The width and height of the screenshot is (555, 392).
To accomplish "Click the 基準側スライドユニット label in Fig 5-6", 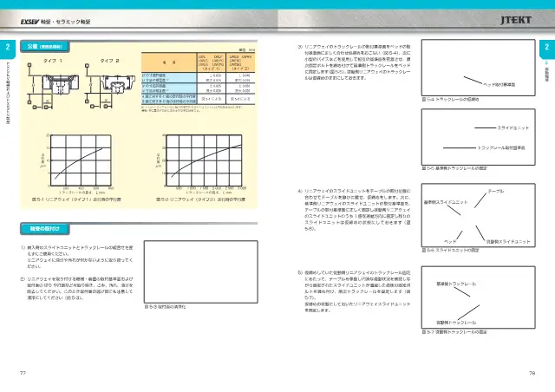I will (446, 202).
